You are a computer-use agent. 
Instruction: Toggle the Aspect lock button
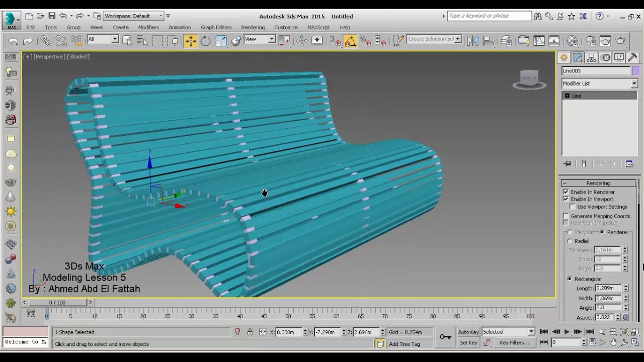coord(625,317)
